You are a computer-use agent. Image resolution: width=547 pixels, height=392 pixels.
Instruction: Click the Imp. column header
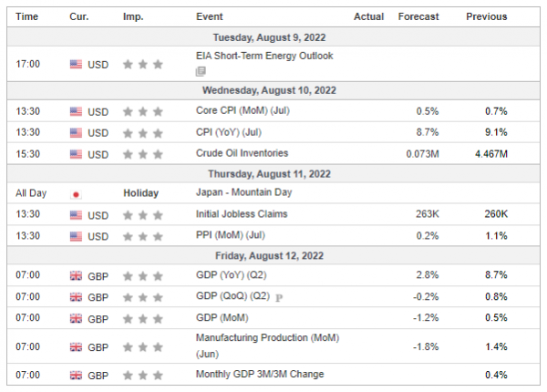[x=133, y=16]
